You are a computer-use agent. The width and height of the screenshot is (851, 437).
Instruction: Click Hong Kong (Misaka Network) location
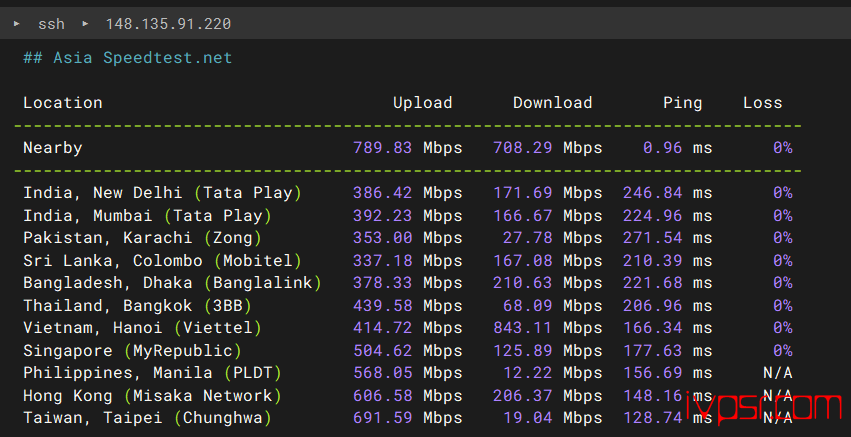(152, 396)
